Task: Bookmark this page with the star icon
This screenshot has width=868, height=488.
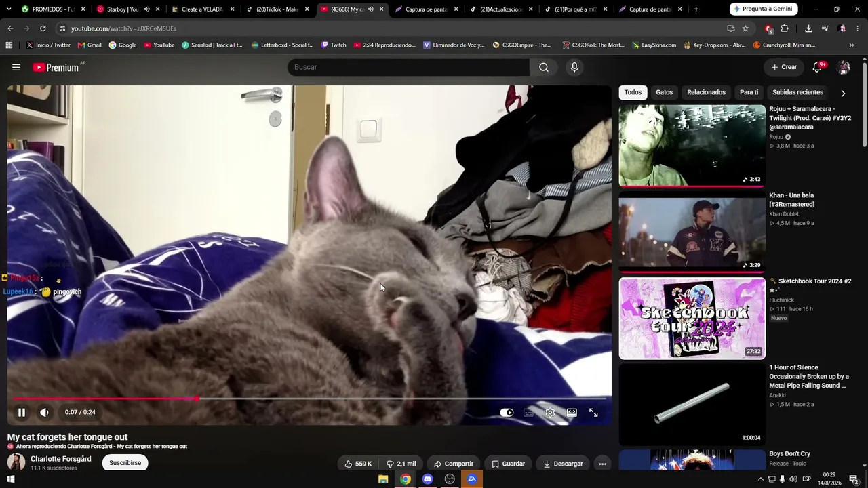Action: [x=745, y=28]
